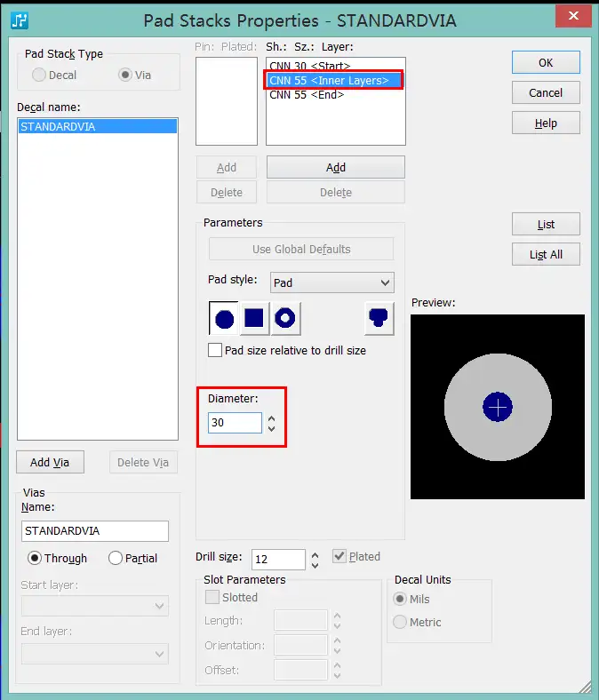
Task: Select the CNN 55 <End> layer row
Action: coord(335,95)
